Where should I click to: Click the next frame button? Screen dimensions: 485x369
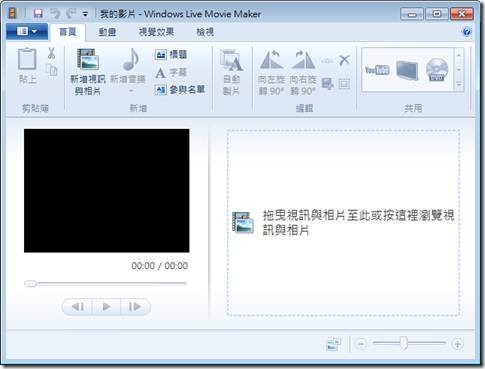click(135, 306)
